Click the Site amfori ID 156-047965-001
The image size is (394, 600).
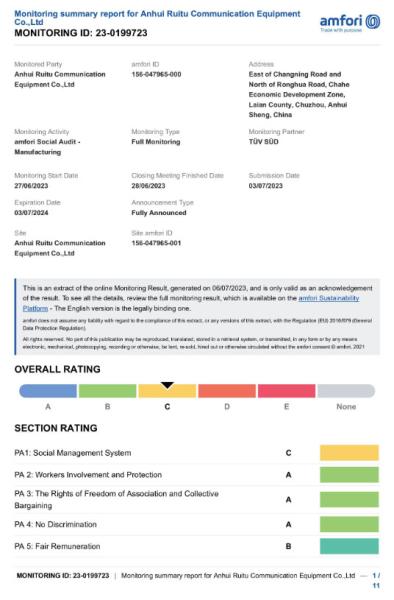coord(156,243)
